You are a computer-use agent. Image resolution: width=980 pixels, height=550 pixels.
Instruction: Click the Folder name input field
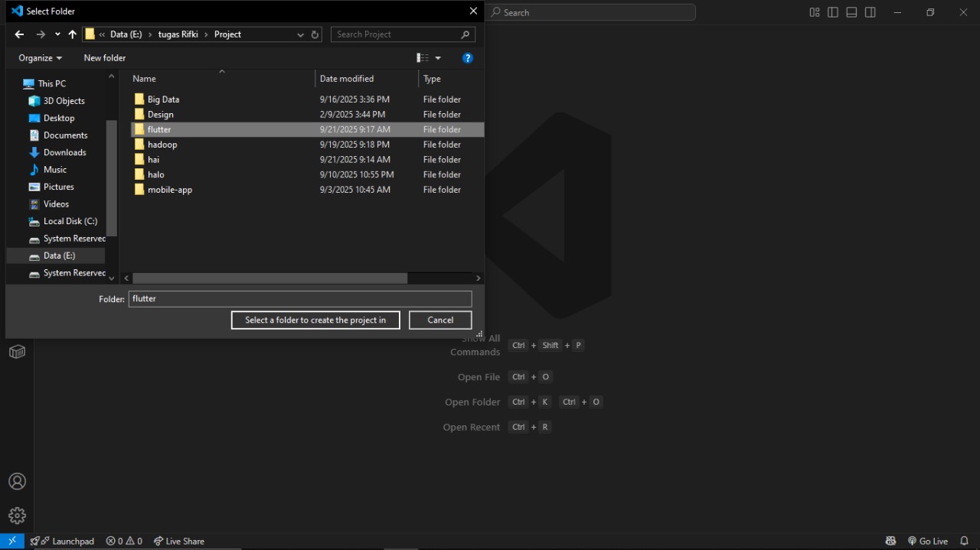coord(300,299)
